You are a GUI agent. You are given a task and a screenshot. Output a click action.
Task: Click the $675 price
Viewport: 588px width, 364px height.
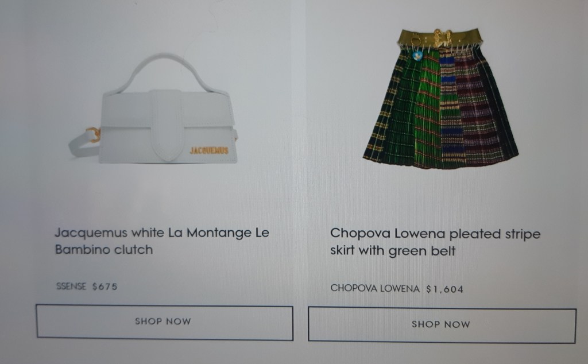[x=105, y=286]
